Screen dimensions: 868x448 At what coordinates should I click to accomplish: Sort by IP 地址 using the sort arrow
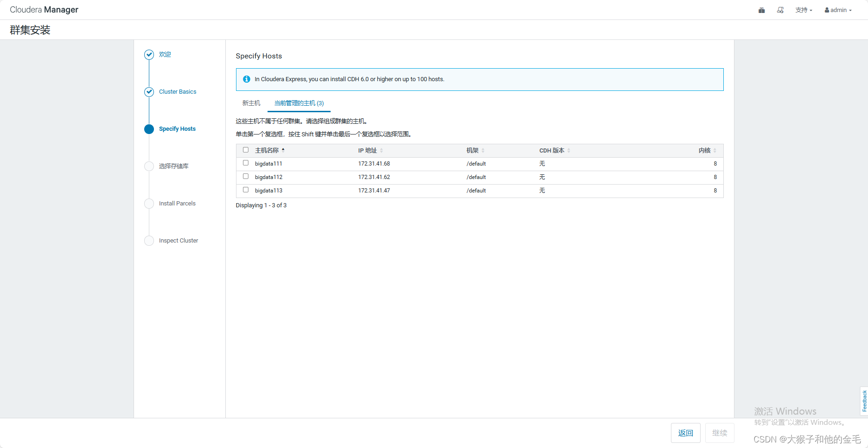click(x=382, y=150)
